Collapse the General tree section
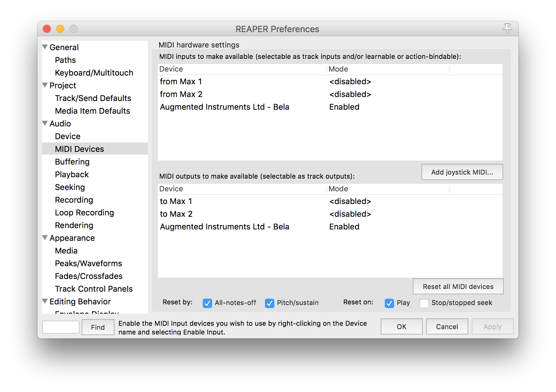Image resolution: width=556 pixels, height=392 pixels. [45, 47]
